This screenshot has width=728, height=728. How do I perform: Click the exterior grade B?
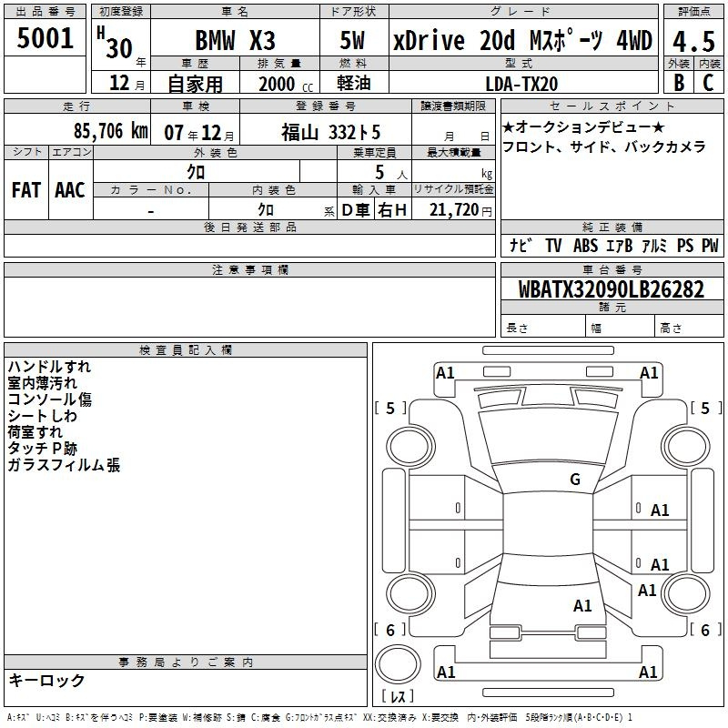point(679,83)
